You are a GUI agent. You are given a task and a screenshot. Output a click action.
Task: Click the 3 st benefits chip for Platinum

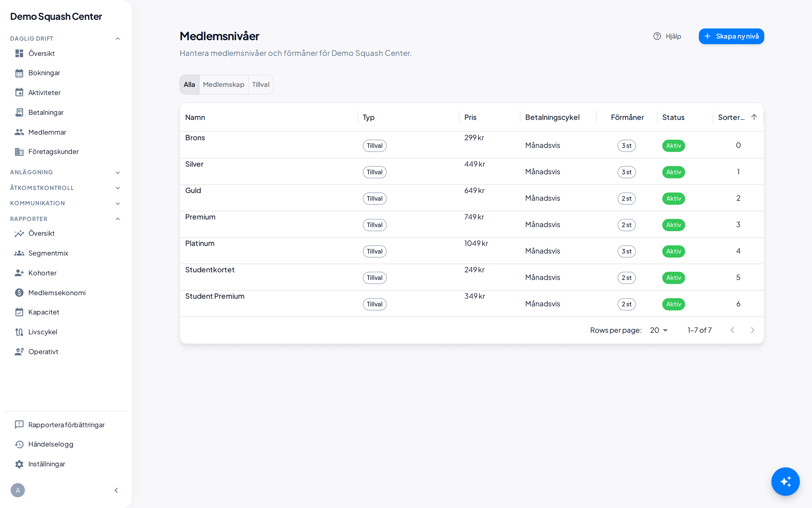tap(627, 251)
